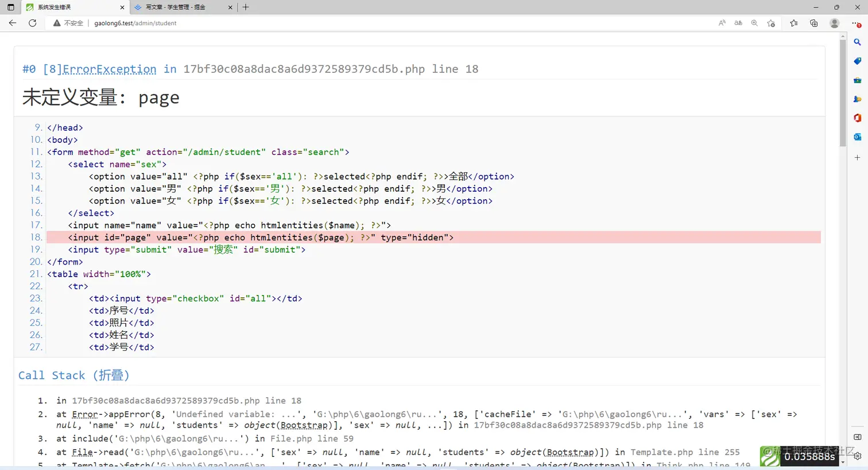Switch to the 系统发生错误 tab
The image size is (868, 470).
point(75,7)
